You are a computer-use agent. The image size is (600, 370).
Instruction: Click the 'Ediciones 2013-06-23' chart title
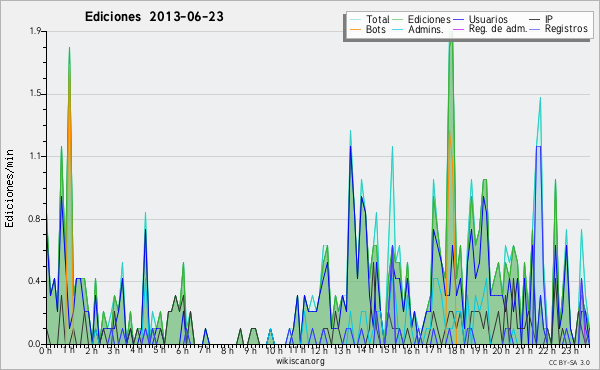154,17
